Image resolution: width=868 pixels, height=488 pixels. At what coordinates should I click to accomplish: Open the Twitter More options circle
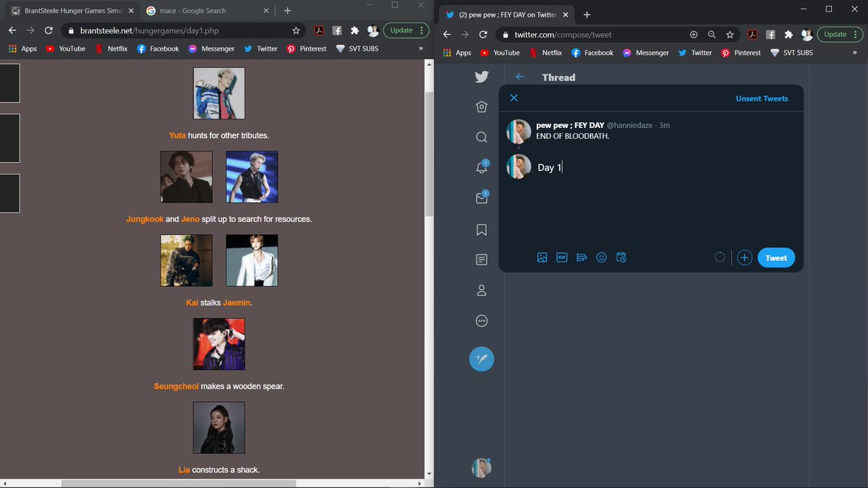482,321
